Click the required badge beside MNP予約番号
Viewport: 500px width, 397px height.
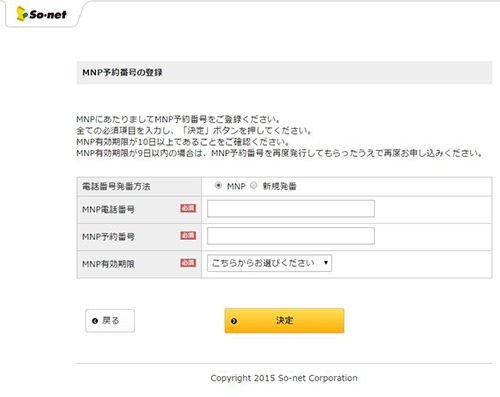coord(188,236)
